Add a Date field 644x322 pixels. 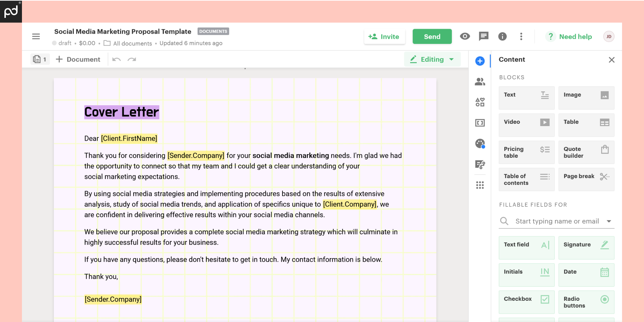coord(586,275)
